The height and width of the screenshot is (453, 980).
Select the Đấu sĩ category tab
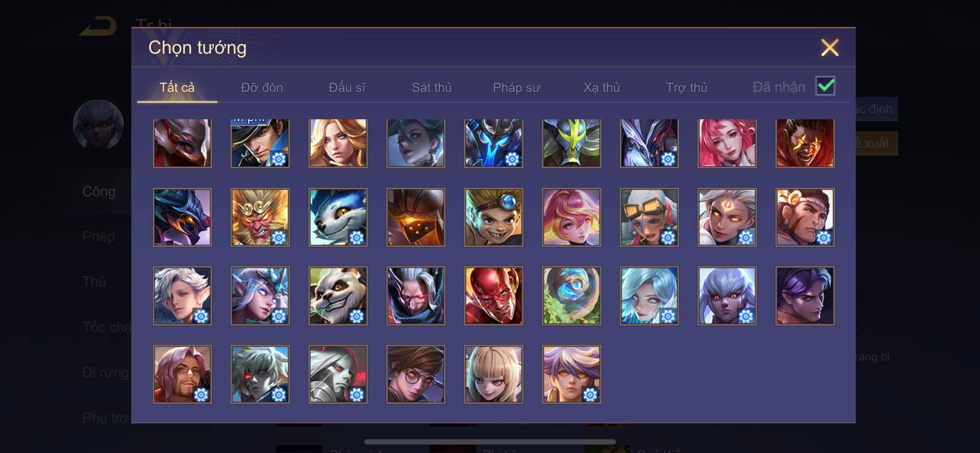[347, 88]
